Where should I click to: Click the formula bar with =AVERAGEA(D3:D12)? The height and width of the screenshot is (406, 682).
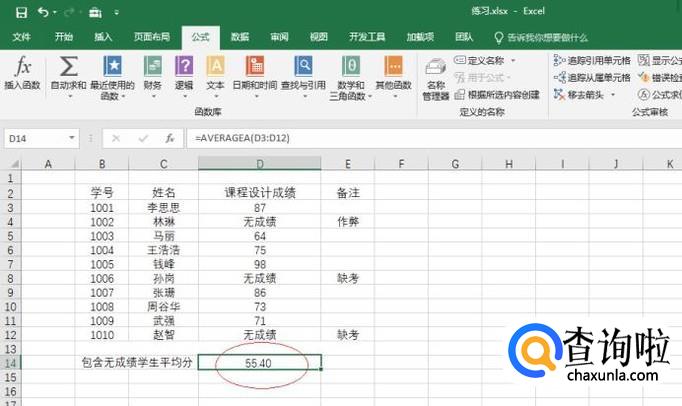tap(434, 138)
